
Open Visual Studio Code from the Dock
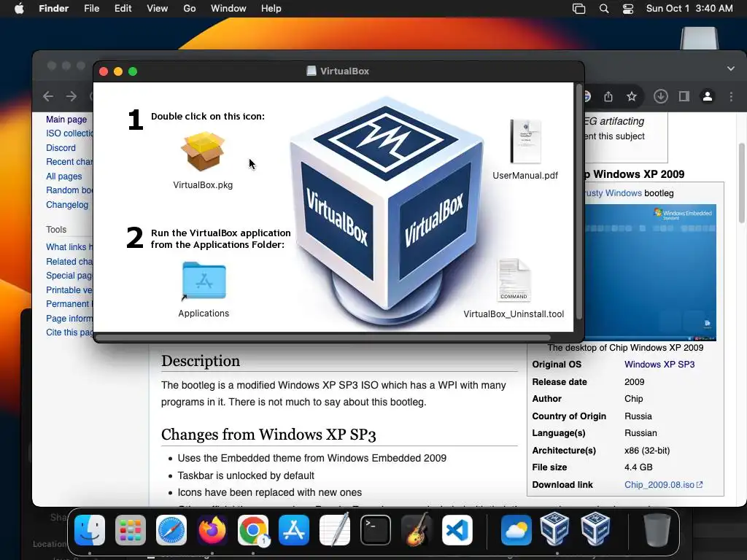point(457,530)
